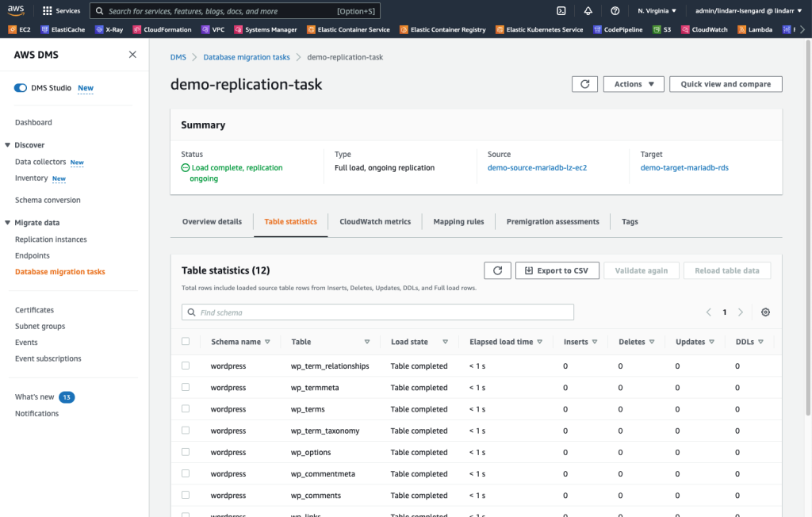Check the wp_term_relationships row checkbox
The width and height of the screenshot is (812, 517).
(x=186, y=366)
